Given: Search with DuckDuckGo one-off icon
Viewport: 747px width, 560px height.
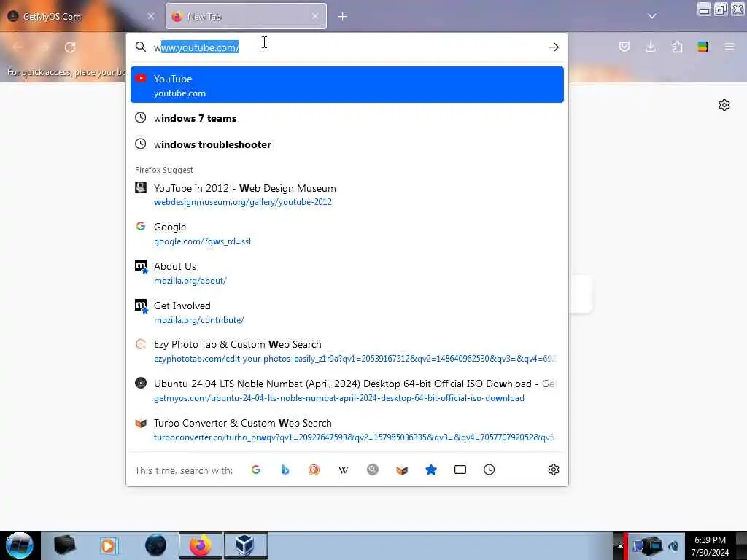Looking at the screenshot, I should (x=314, y=470).
